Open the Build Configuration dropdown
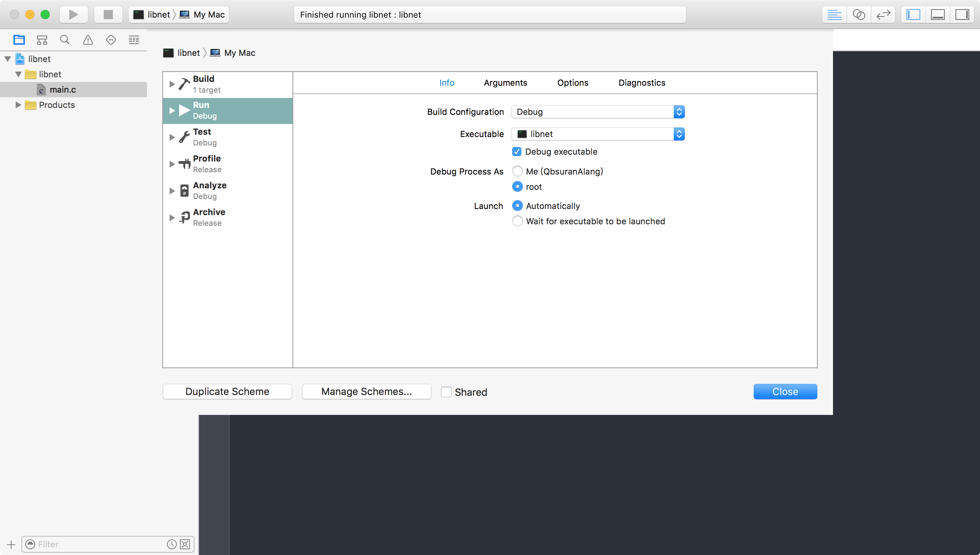The width and height of the screenshot is (980, 555). point(598,112)
